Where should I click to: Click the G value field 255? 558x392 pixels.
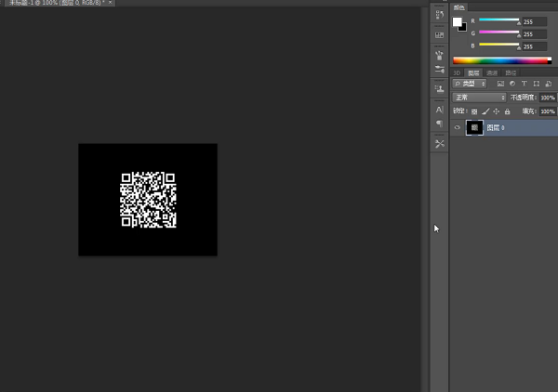pyautogui.click(x=535, y=34)
